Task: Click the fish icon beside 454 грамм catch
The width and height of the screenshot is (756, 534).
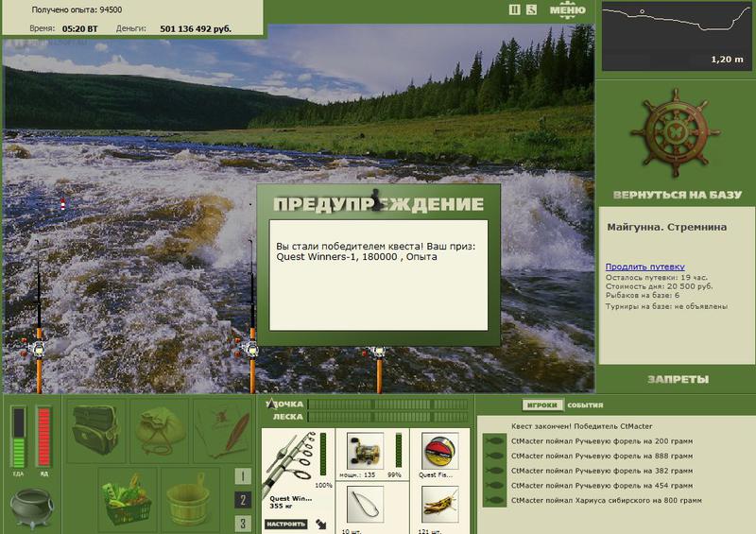Action: point(494,486)
